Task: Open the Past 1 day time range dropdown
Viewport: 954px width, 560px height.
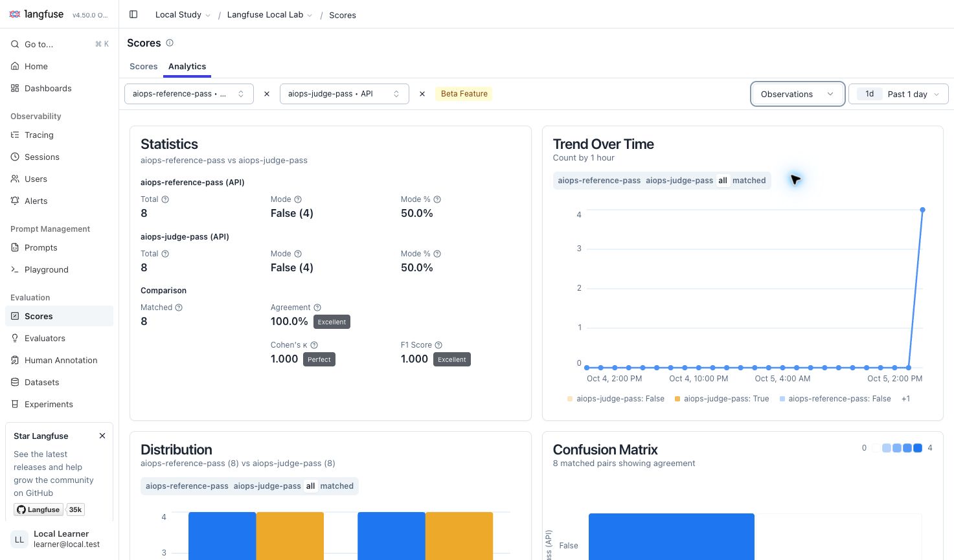Action: [898, 94]
